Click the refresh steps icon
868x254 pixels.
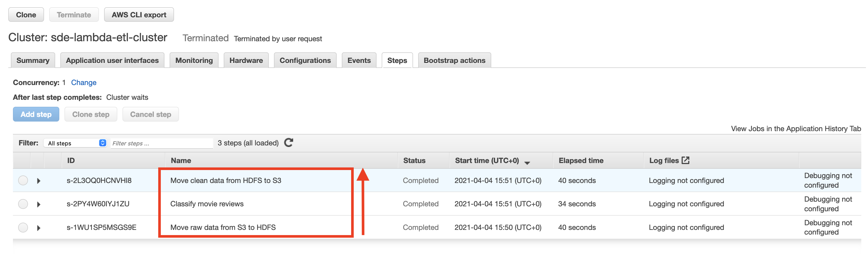[288, 143]
